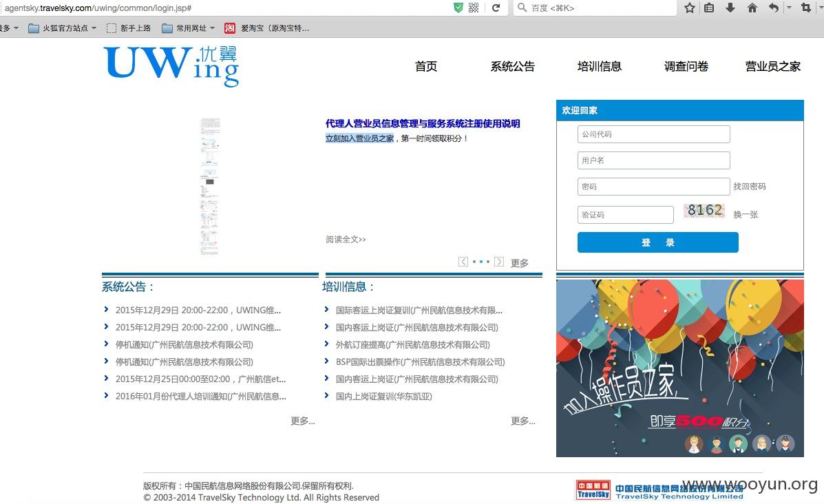Click the 找回密码 link
Image resolution: width=824 pixels, height=504 pixels.
click(x=750, y=187)
